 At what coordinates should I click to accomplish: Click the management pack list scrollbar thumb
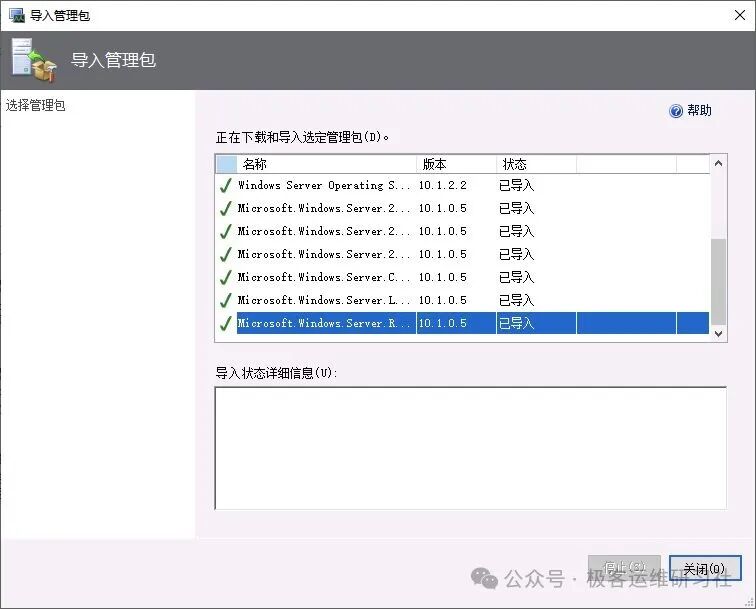(x=718, y=282)
